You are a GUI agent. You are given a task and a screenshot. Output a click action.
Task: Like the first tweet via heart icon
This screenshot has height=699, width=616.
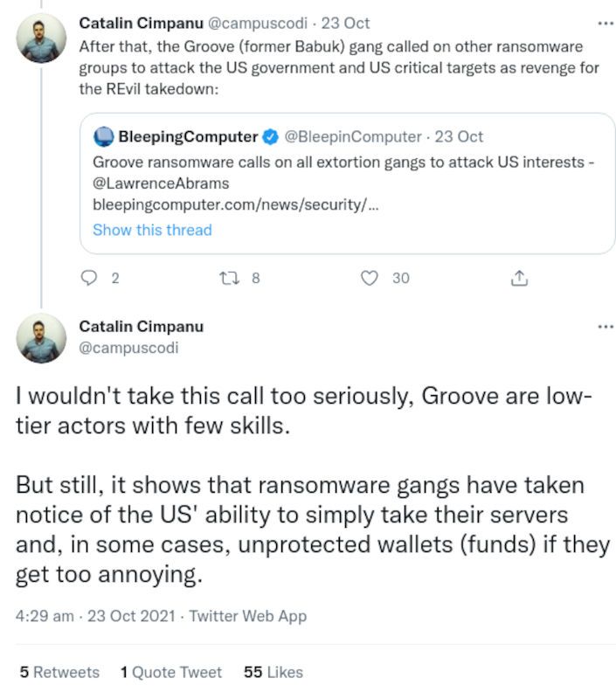(x=370, y=278)
